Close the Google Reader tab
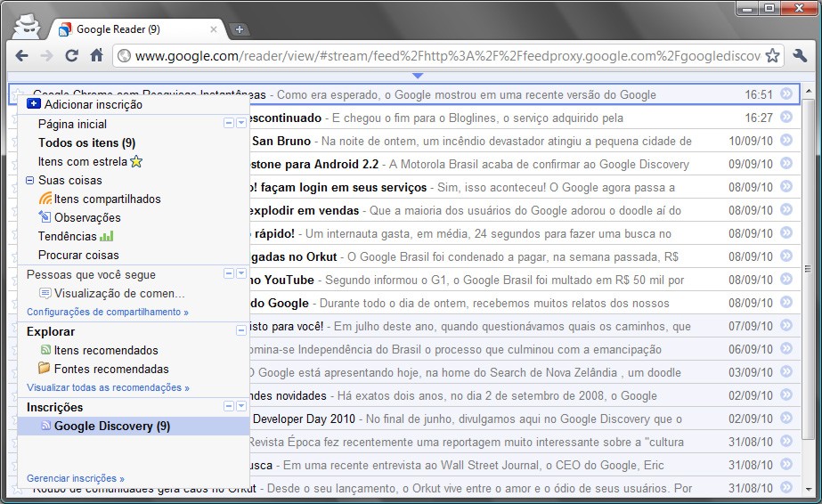Viewport: 822px width, 504px height. (214, 29)
